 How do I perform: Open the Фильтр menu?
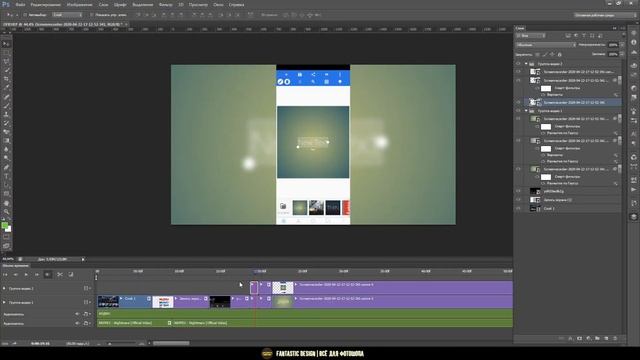pyautogui.click(x=165, y=4)
